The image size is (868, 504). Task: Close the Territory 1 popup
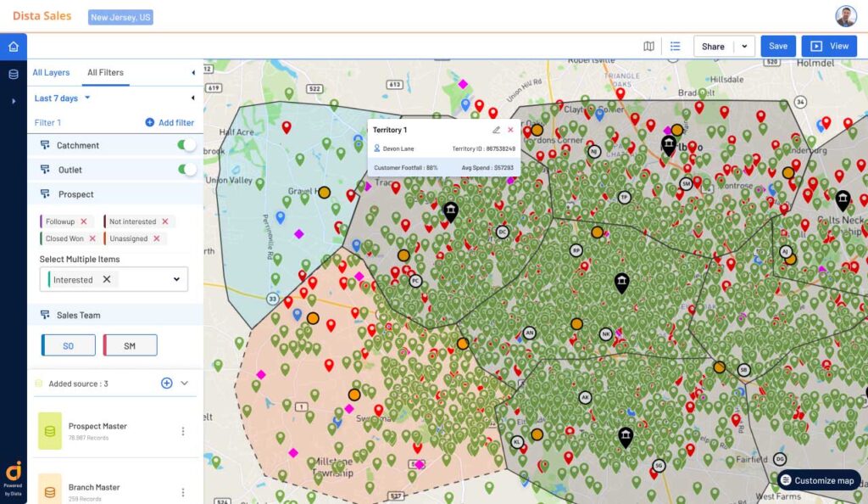pyautogui.click(x=510, y=130)
